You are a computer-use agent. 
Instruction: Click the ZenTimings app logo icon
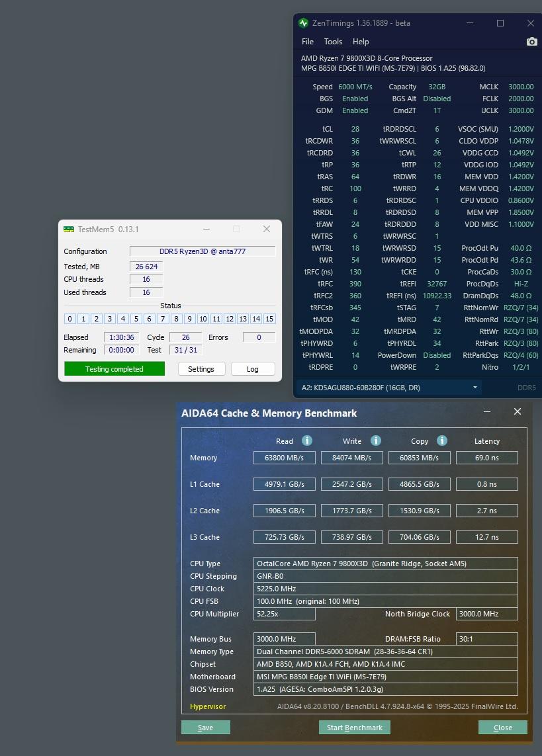pyautogui.click(x=303, y=23)
